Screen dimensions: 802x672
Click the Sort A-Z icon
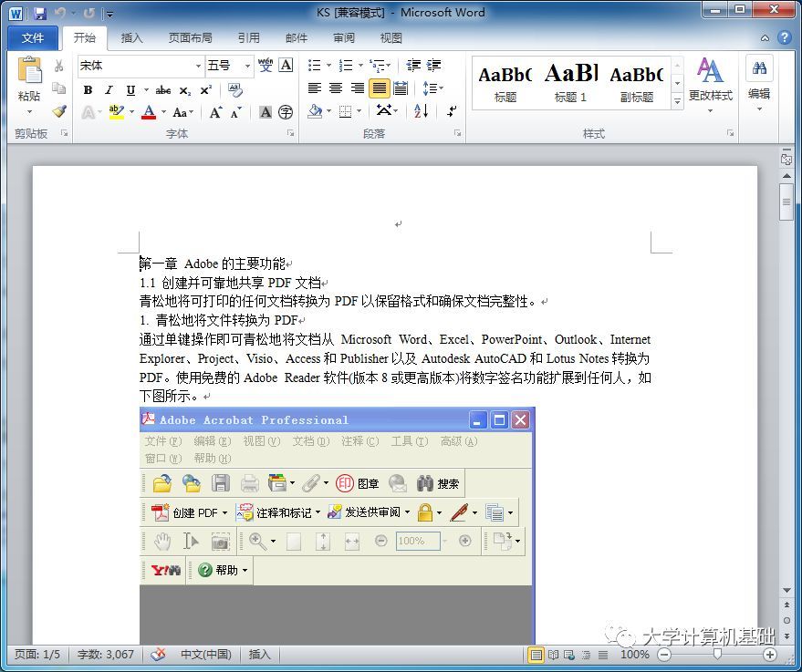click(x=421, y=111)
